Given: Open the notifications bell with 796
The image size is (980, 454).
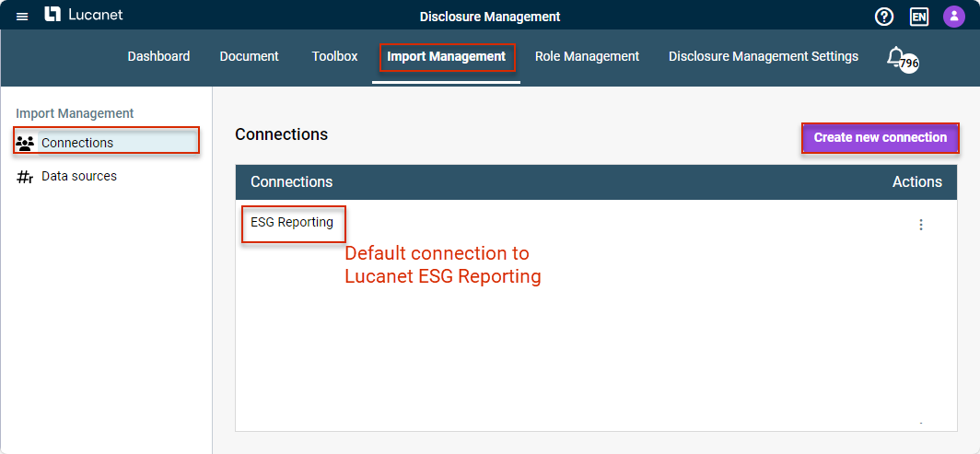Looking at the screenshot, I should (x=902, y=59).
